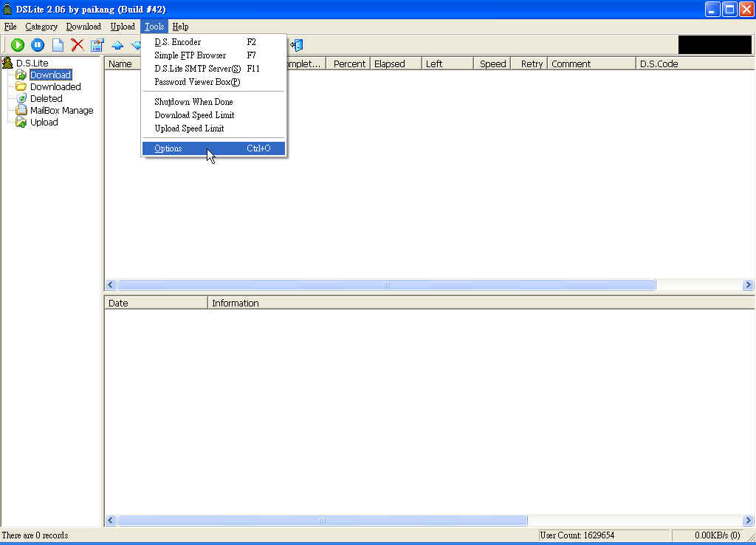756x545 pixels.
Task: Click the Upload folder icon in tree
Action: point(21,122)
